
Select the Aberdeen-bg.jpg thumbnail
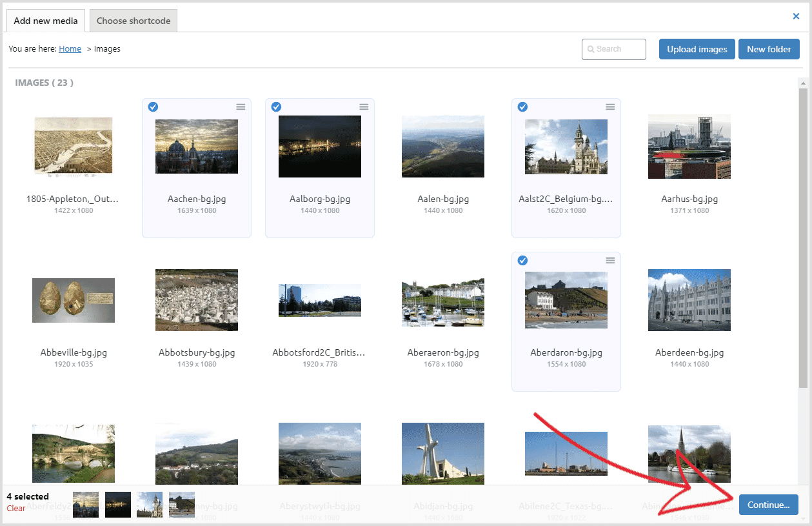click(x=689, y=300)
